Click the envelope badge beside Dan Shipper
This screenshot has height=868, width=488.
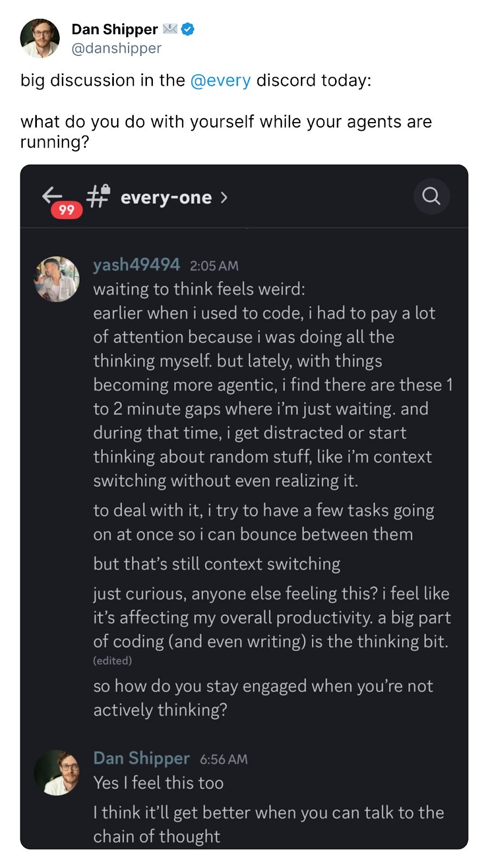(170, 29)
